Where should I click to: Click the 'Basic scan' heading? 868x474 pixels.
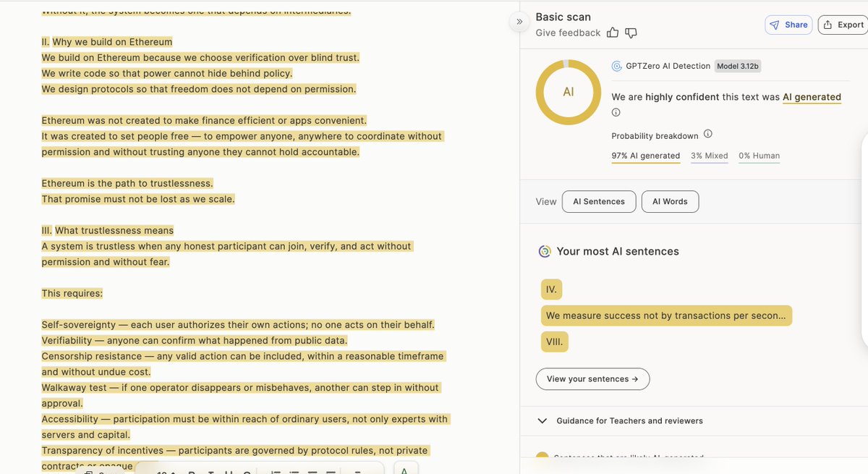click(x=563, y=17)
